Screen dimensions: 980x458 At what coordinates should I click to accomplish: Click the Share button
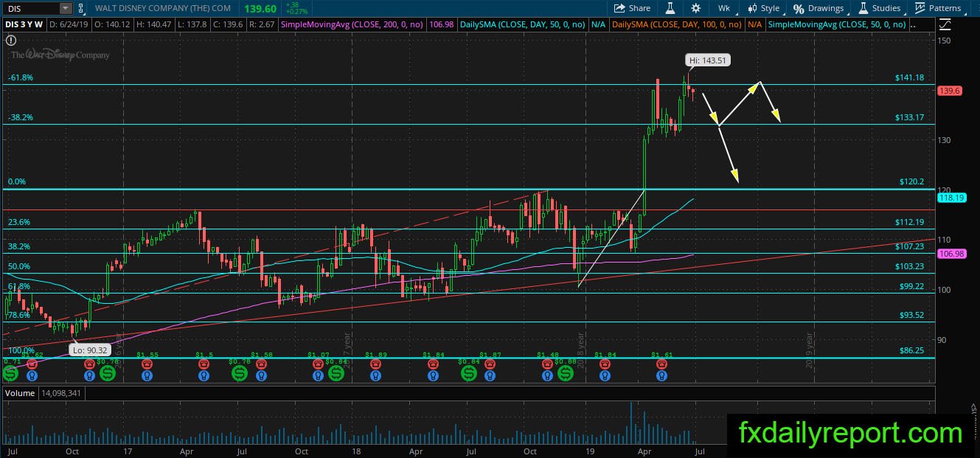[632, 8]
